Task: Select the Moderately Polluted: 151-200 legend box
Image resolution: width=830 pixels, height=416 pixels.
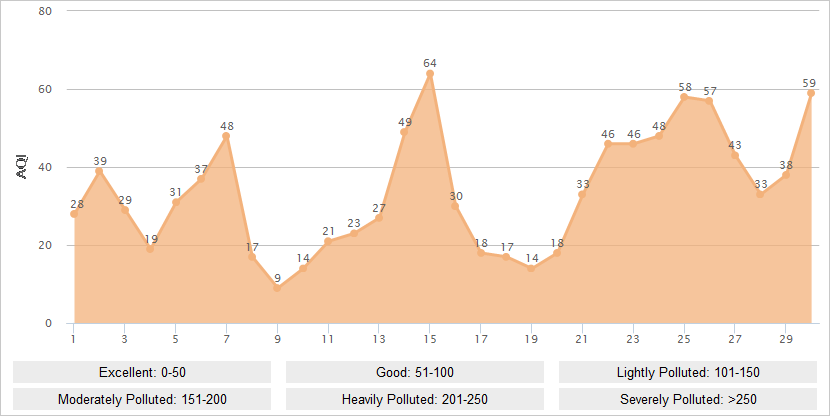Action: 142,399
